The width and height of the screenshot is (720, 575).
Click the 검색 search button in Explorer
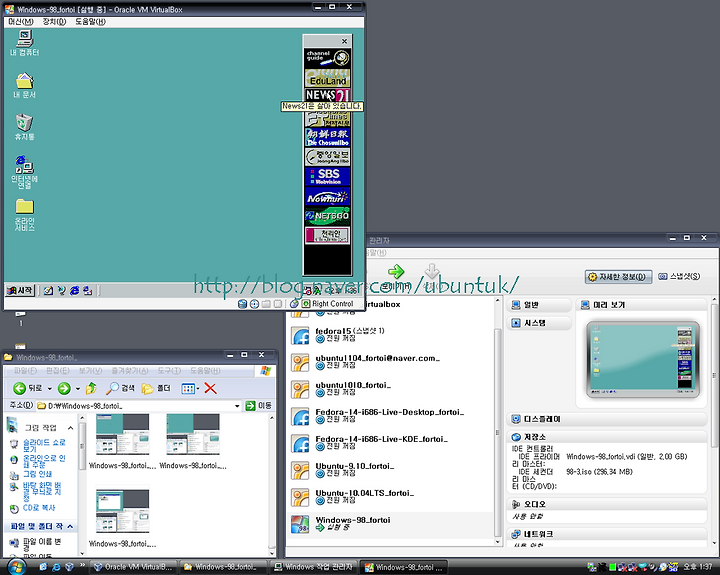(120, 389)
